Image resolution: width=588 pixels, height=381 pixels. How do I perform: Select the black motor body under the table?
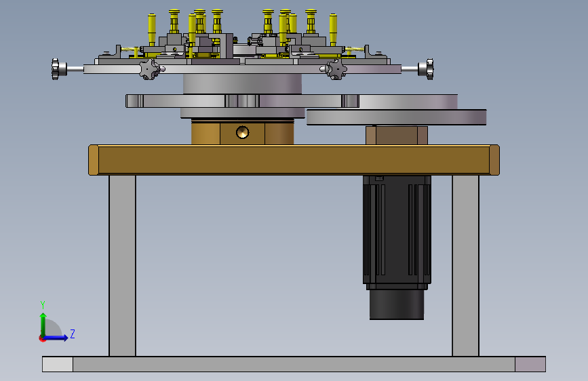coord(397,230)
